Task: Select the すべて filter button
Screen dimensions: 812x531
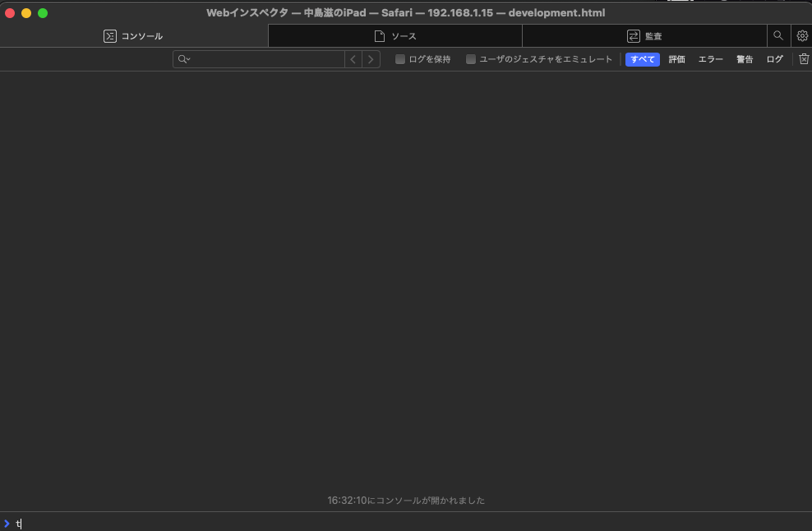Action: point(643,59)
